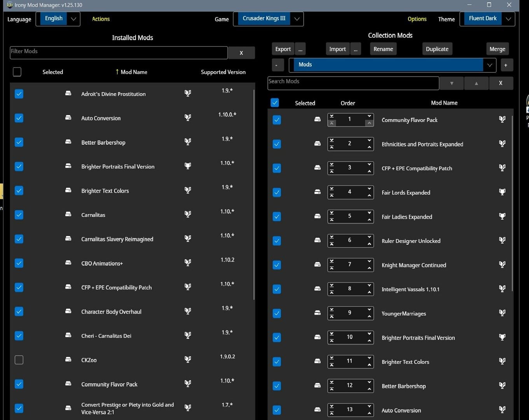
Task: Open the Theme dropdown
Action: click(x=487, y=19)
